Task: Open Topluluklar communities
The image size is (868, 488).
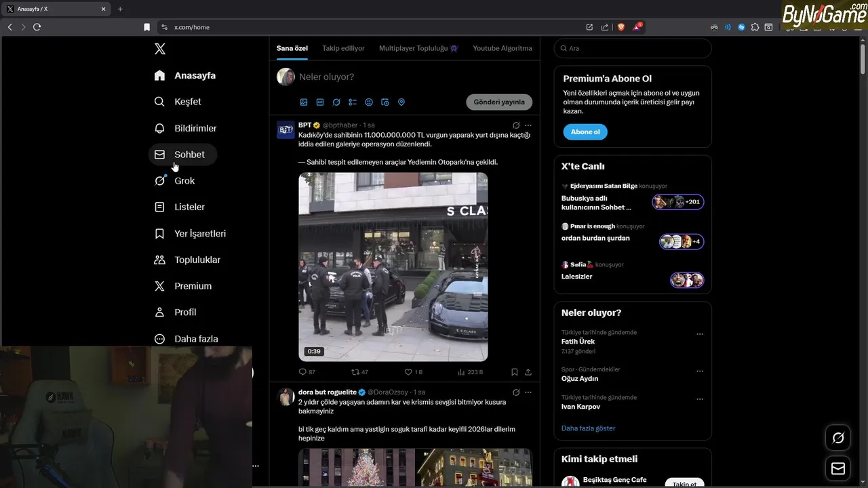Action: [188, 260]
